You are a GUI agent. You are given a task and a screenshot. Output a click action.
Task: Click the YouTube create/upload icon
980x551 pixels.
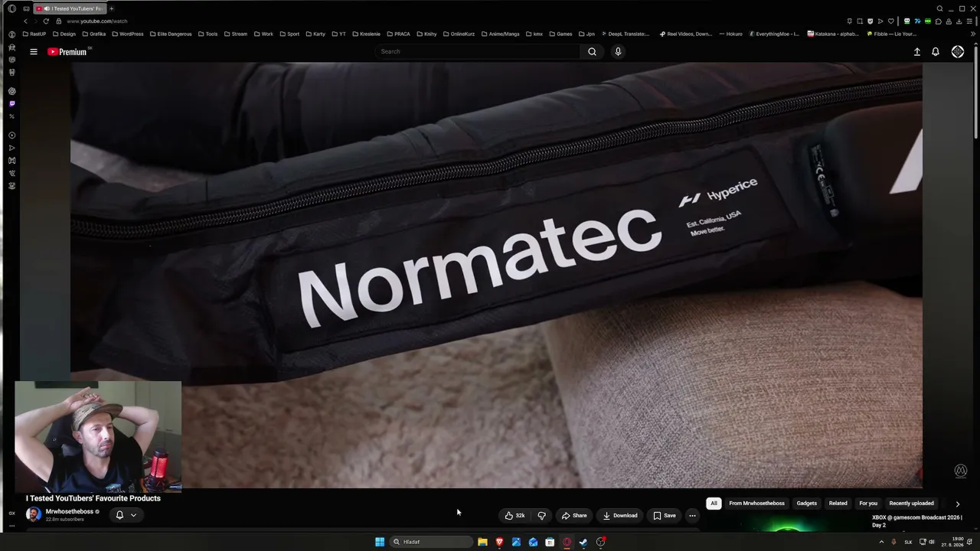[x=916, y=52]
